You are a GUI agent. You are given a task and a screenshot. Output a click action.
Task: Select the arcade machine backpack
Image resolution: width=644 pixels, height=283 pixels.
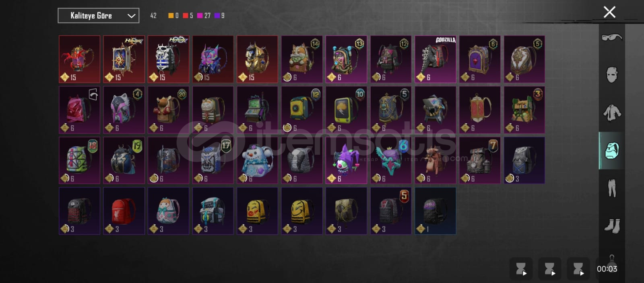click(257, 110)
